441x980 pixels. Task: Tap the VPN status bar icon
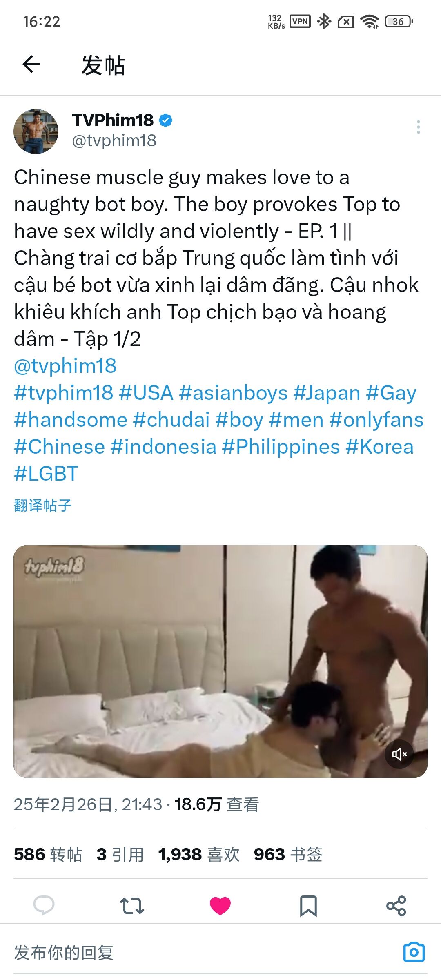300,21
